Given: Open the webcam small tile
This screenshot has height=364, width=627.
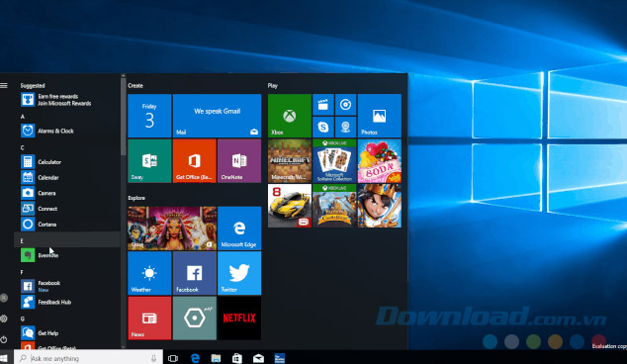Looking at the screenshot, I should (x=345, y=127).
